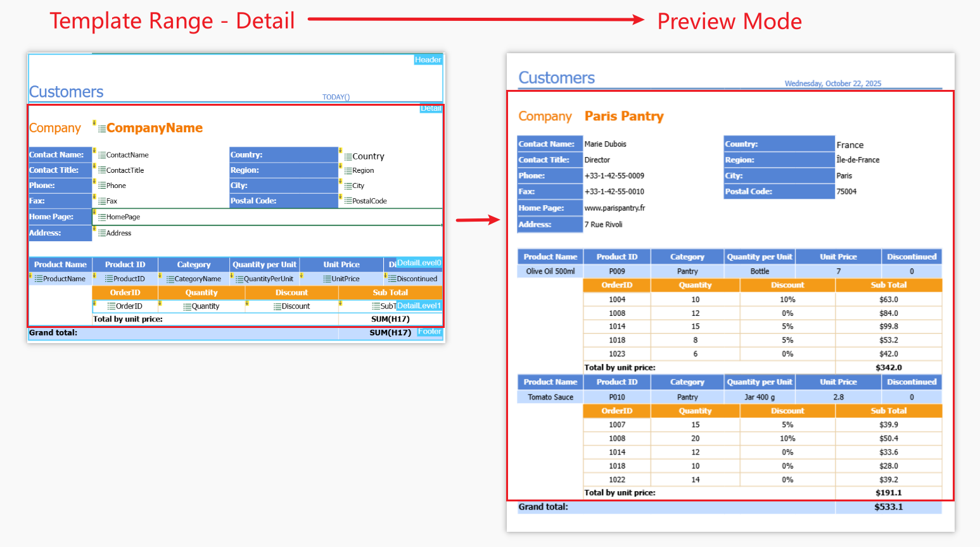The width and height of the screenshot is (980, 547).
Task: Click the Paris Pantry company name in preview
Action: (624, 116)
